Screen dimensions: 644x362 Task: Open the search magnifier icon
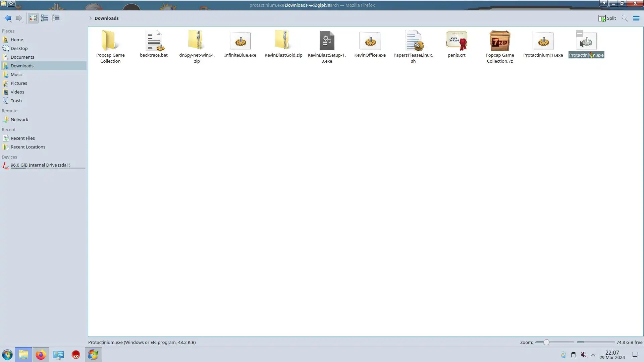(x=624, y=18)
